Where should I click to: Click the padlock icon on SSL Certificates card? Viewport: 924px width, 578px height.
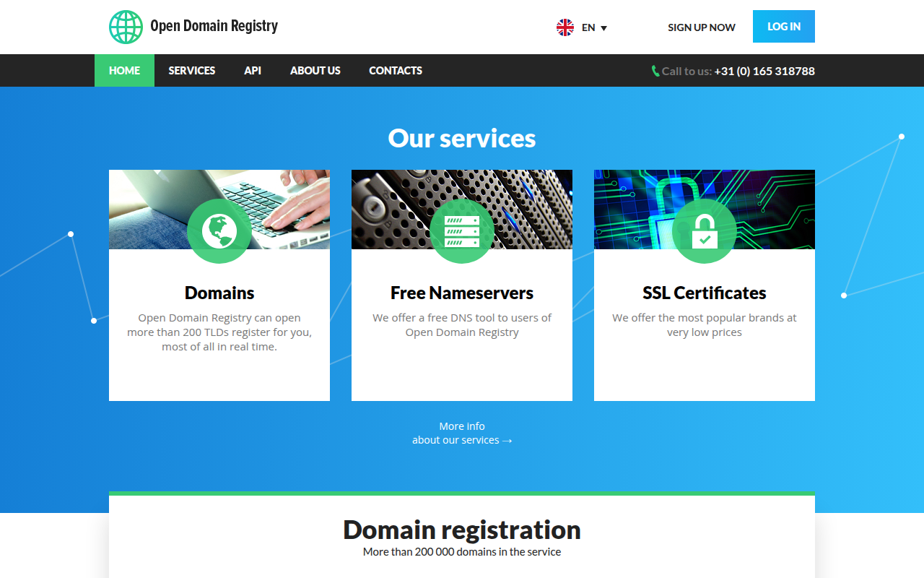(x=705, y=231)
